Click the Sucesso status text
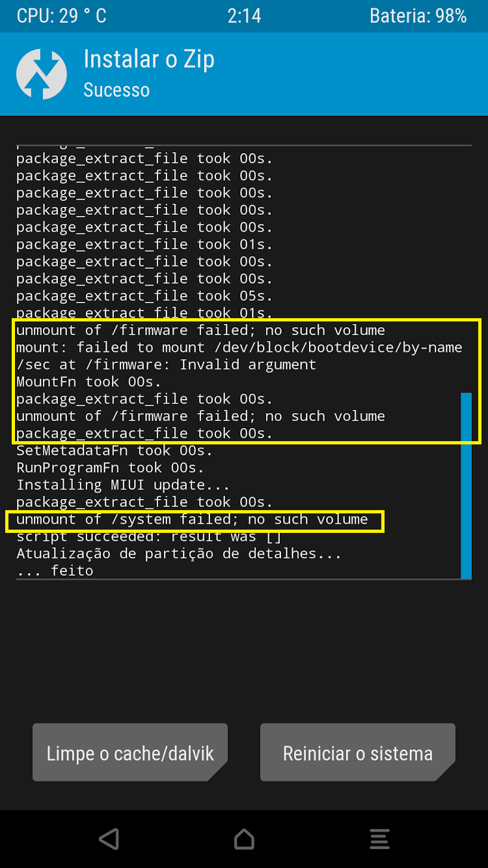 click(116, 90)
